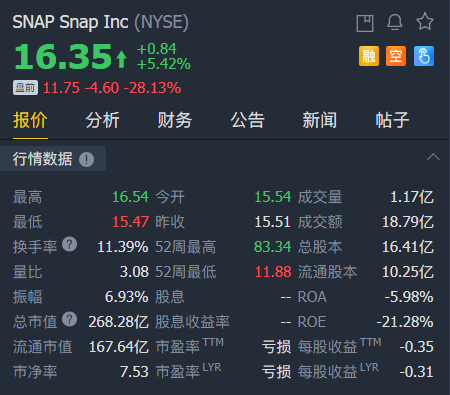
Task: Click the note/bookmark icon beside the stock title
Action: tap(365, 23)
